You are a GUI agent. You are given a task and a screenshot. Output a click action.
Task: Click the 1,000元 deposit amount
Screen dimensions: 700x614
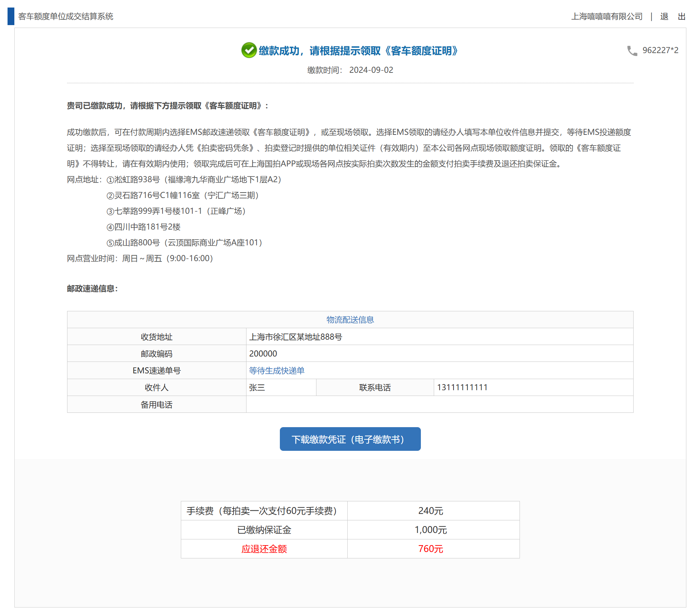pyautogui.click(x=431, y=530)
